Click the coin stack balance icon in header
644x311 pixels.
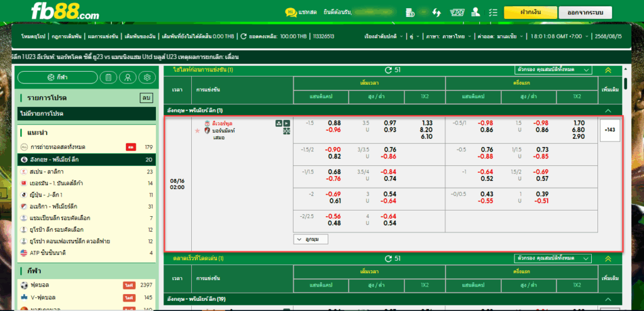(410, 13)
